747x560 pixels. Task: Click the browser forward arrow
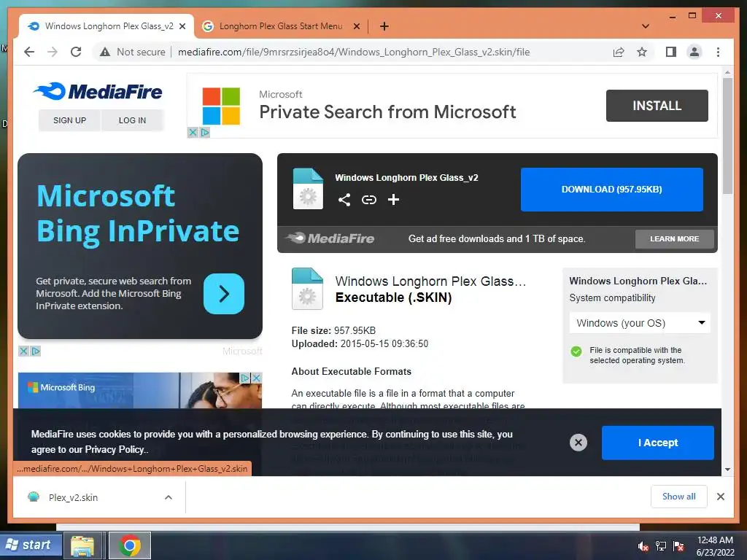[53, 52]
